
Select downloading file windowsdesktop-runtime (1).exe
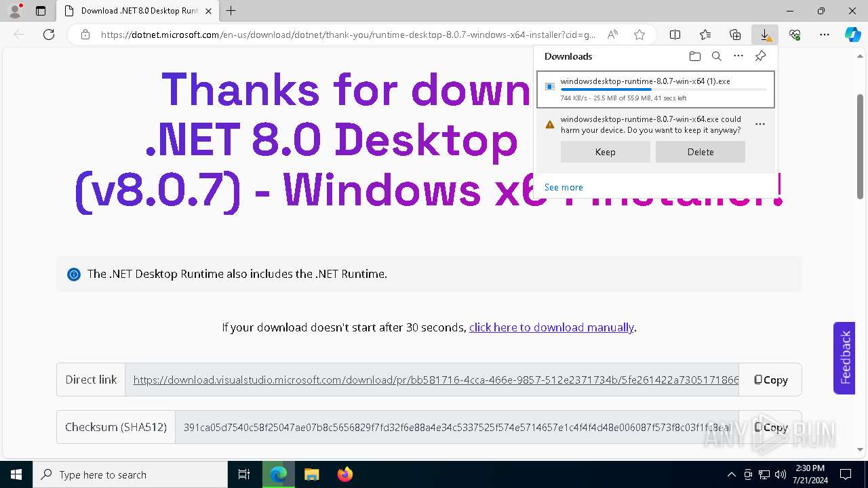click(x=655, y=89)
